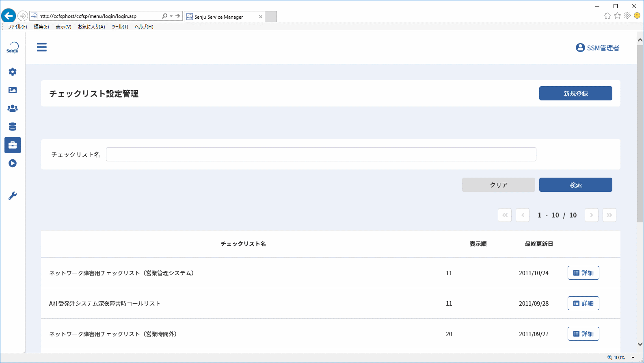Go to first page of results
The image size is (644, 363).
505,215
